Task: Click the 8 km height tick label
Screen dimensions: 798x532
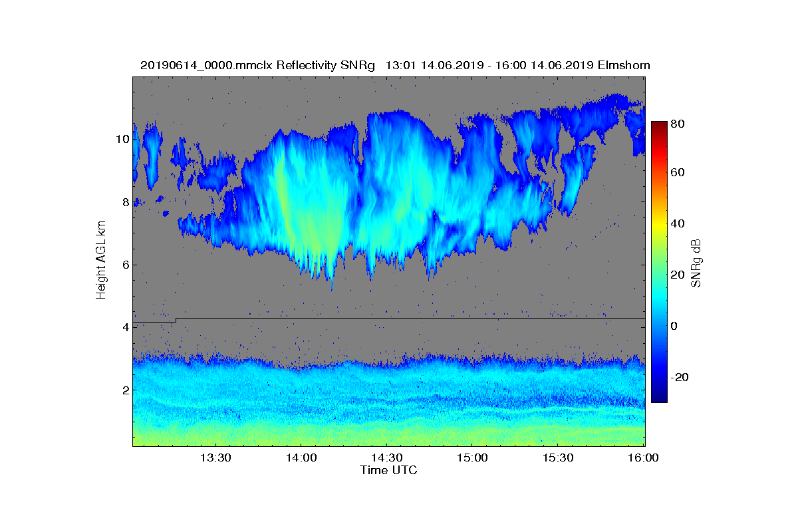Action: (x=124, y=202)
